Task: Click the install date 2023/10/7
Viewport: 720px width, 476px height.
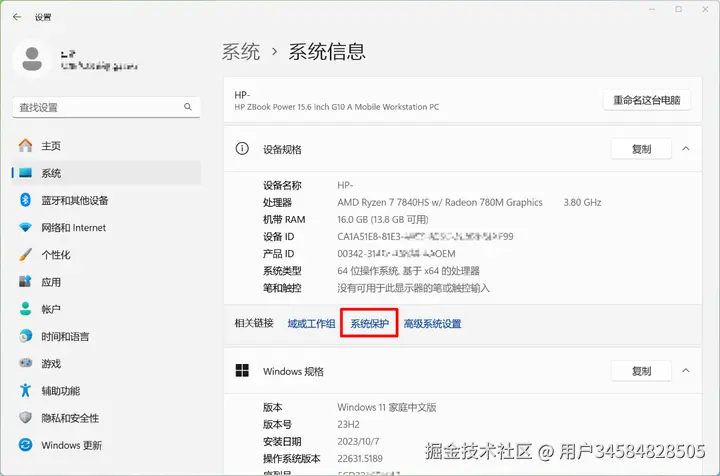Action: click(358, 441)
